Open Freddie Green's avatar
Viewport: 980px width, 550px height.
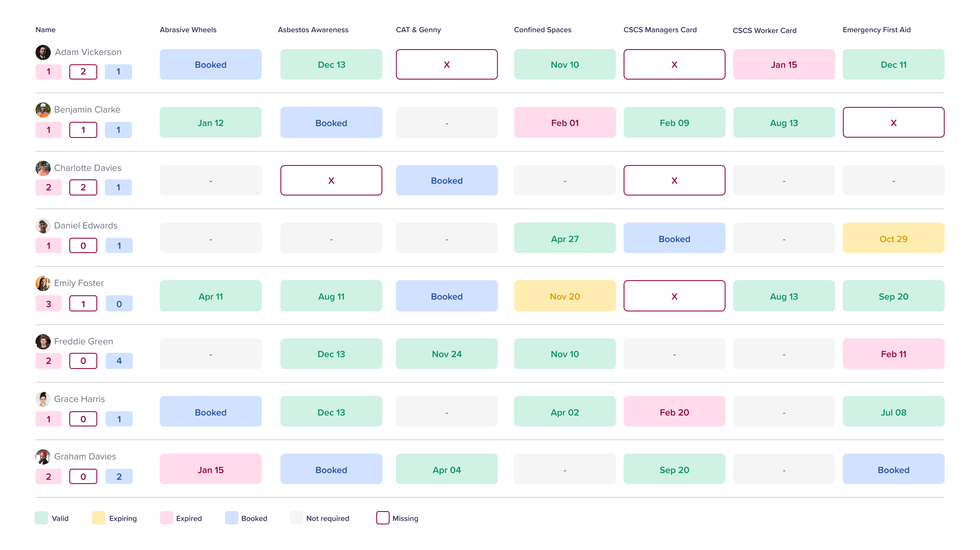coord(43,342)
